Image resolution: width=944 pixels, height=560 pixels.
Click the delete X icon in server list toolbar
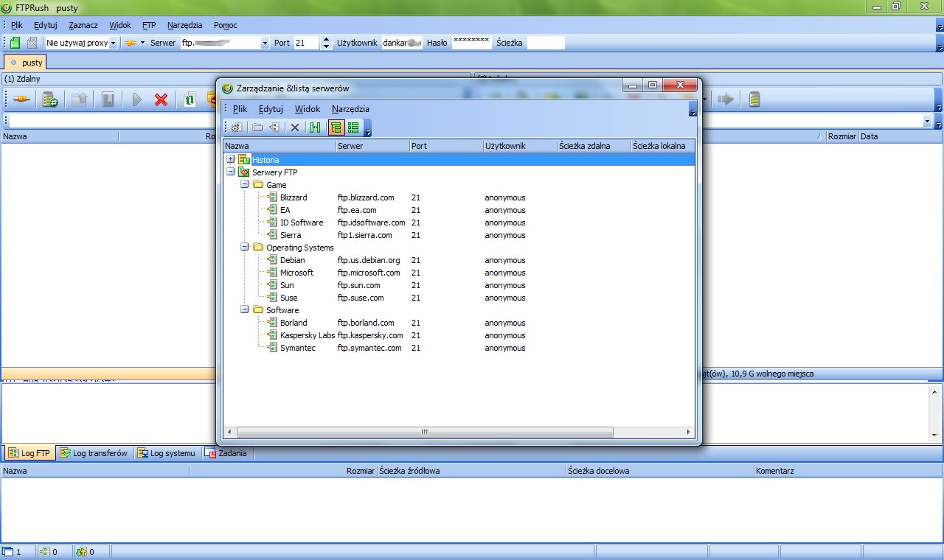[295, 127]
